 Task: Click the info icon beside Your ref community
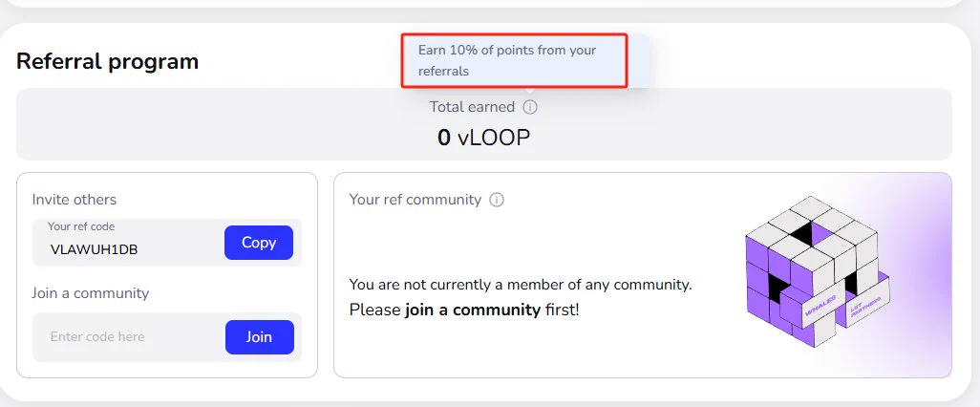tap(497, 200)
